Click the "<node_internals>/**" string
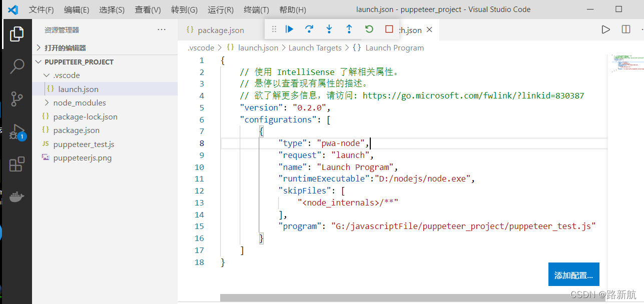 click(347, 203)
